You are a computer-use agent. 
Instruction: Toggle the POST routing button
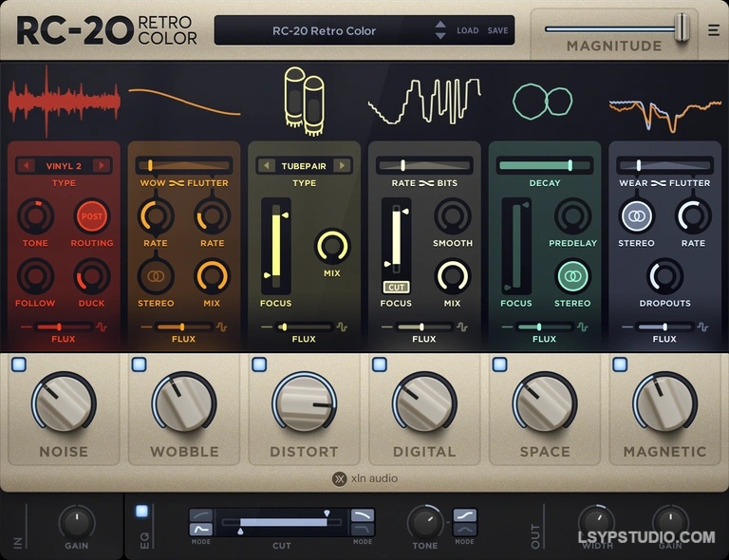coord(91,216)
